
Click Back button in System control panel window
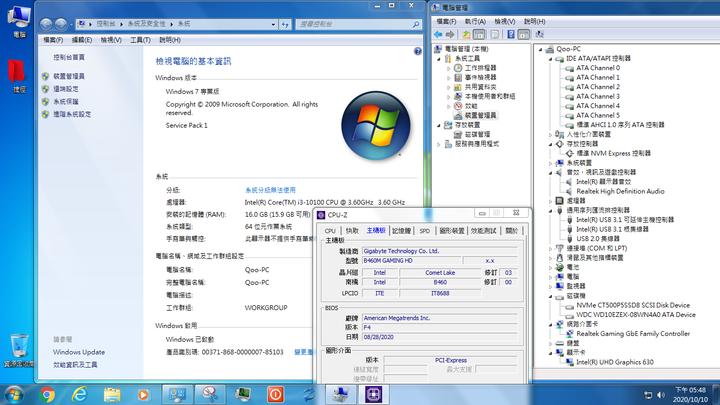[x=46, y=24]
